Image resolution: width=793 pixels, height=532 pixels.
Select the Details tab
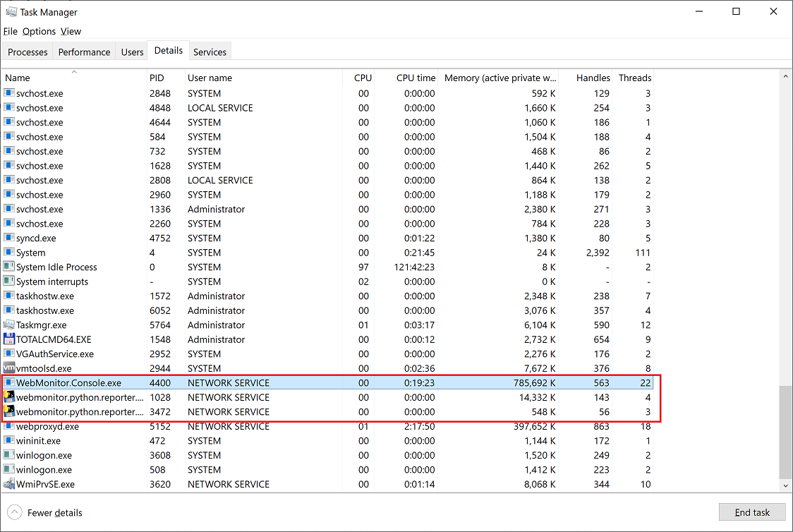[x=169, y=50]
